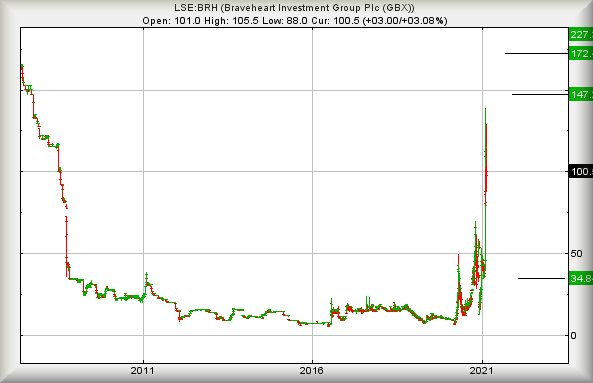Select the High: 105.5 value in header
The height and width of the screenshot is (383, 593).
231,21
